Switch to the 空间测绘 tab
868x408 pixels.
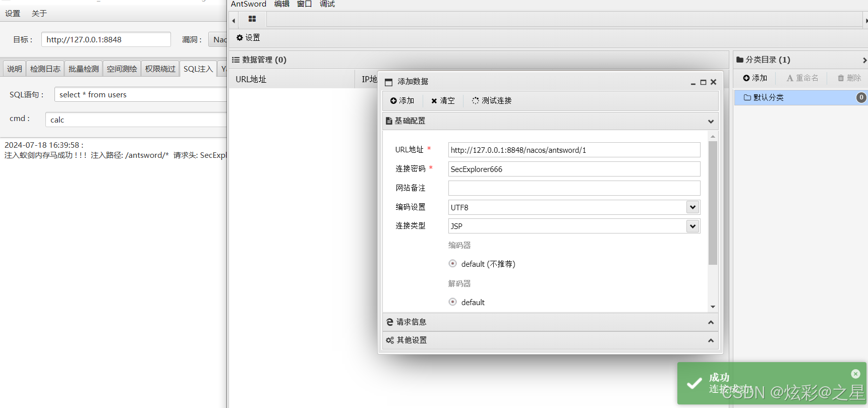tap(122, 69)
